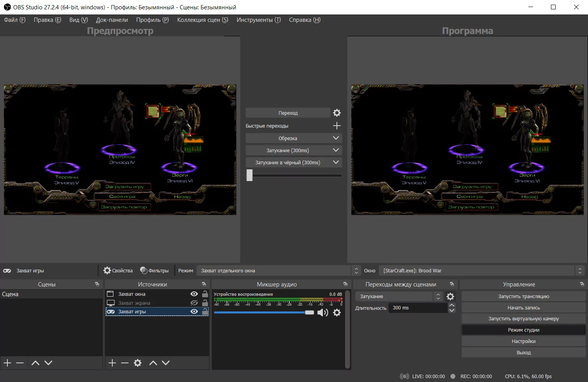The image size is (588, 382).
Task: Click the monitor icon of Захват экрана
Action: 110,303
